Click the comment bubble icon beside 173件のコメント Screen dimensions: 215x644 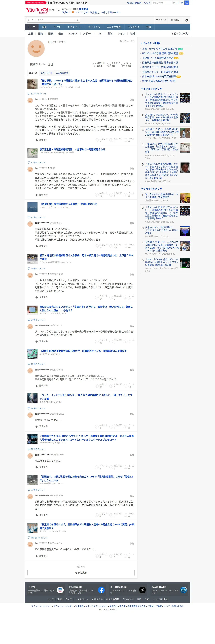pos(29,94)
